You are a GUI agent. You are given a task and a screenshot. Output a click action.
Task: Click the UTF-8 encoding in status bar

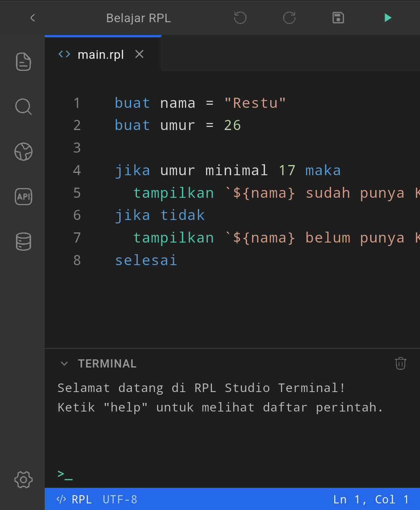click(x=120, y=499)
